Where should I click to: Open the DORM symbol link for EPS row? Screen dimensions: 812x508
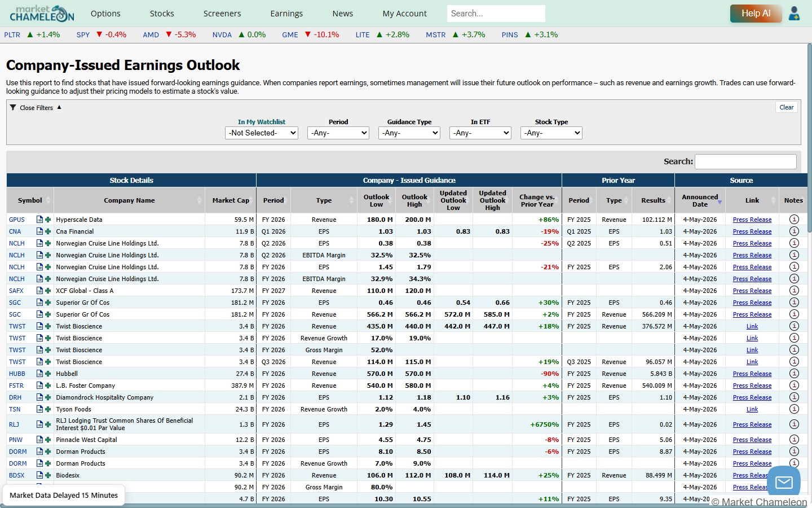click(17, 452)
